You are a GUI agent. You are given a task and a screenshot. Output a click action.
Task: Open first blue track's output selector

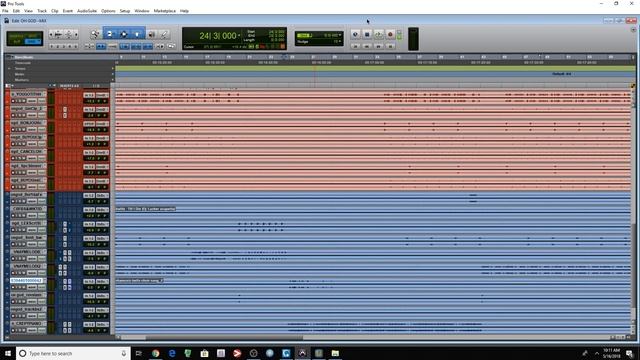click(x=102, y=195)
